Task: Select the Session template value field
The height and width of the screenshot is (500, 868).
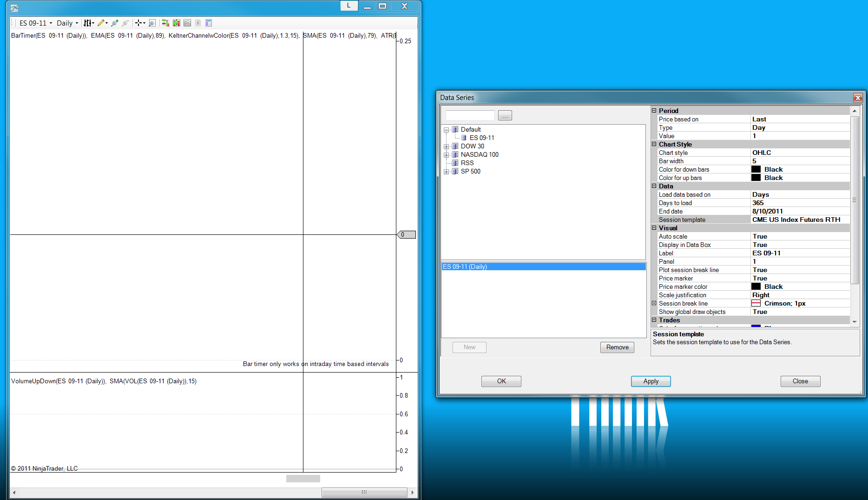Action: (800, 220)
